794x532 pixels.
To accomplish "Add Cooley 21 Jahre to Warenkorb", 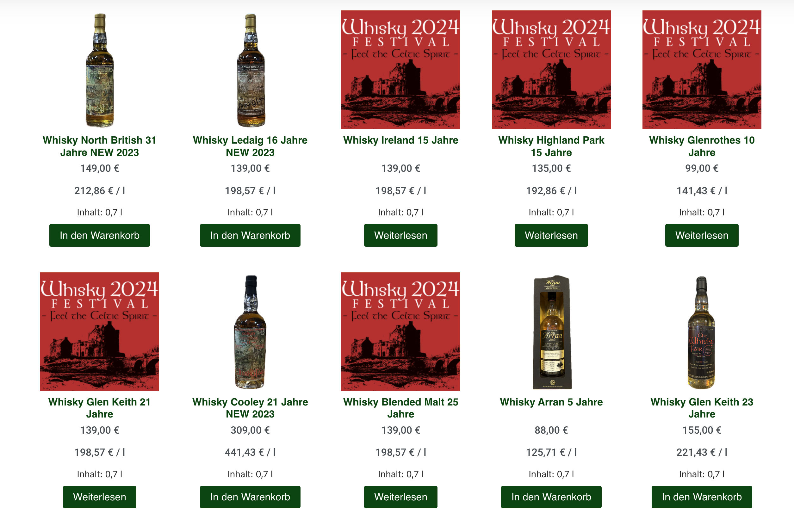I will point(250,497).
